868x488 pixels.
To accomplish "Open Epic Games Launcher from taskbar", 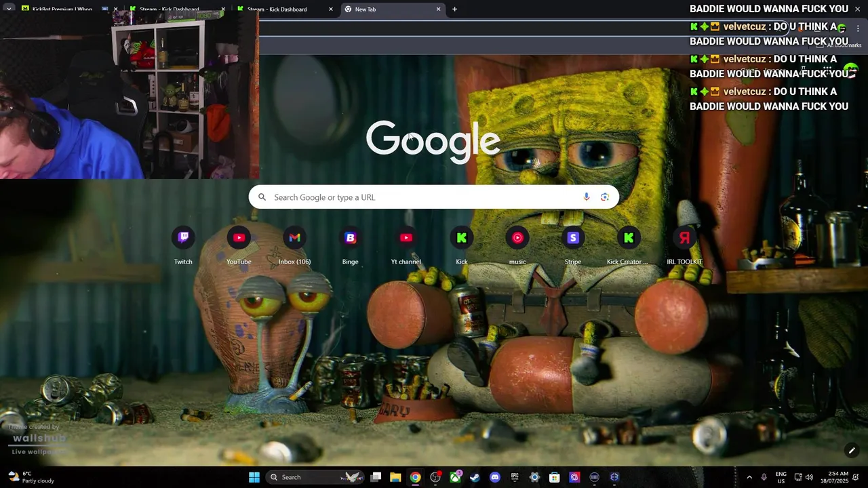I will pyautogui.click(x=515, y=477).
